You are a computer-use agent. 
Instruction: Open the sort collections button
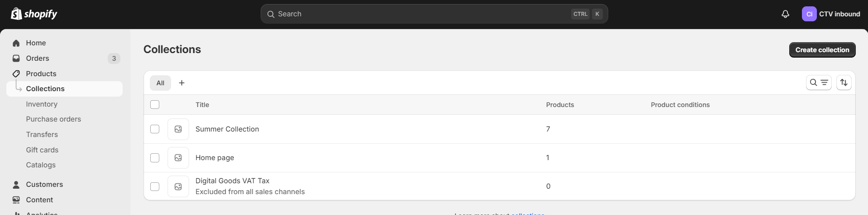click(x=844, y=83)
